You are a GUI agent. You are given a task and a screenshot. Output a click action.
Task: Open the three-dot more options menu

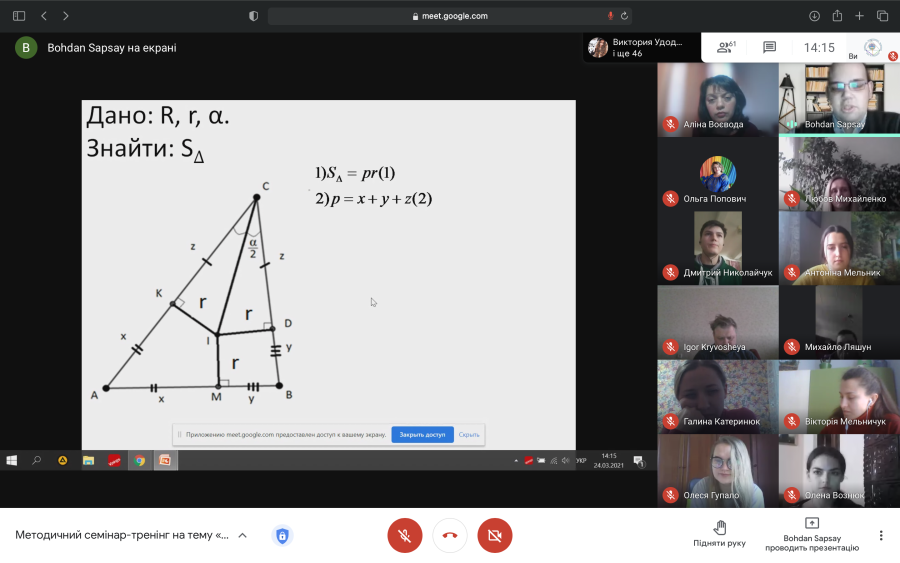point(880,535)
